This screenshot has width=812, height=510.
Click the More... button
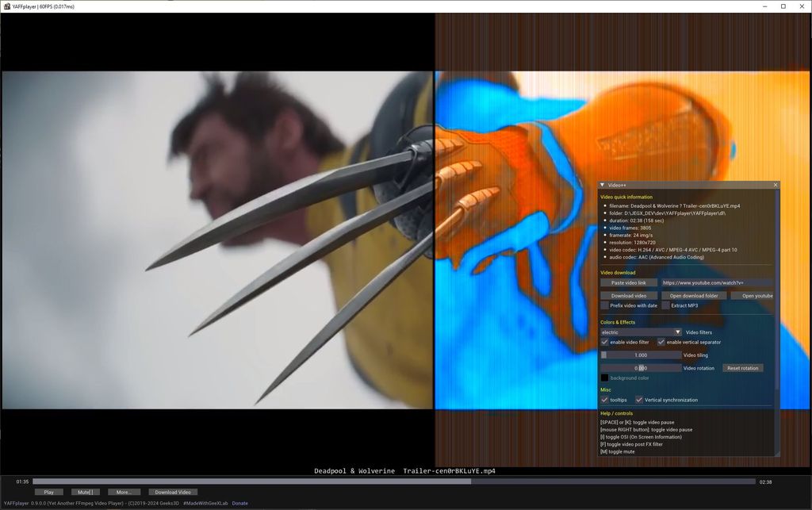tap(124, 493)
